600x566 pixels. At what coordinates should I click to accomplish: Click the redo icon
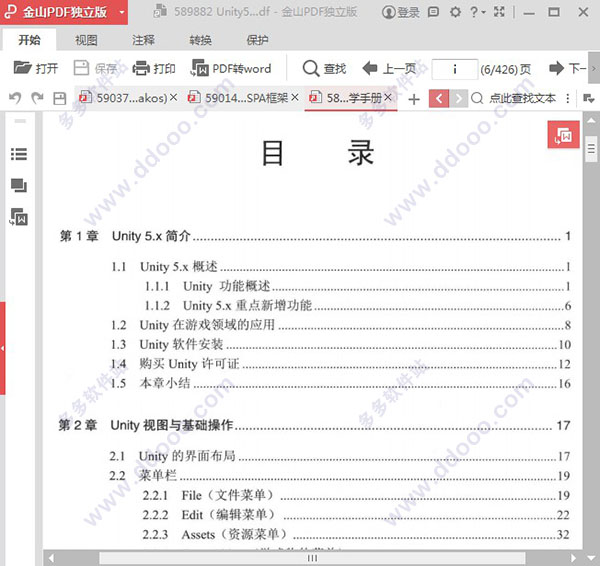point(37,98)
